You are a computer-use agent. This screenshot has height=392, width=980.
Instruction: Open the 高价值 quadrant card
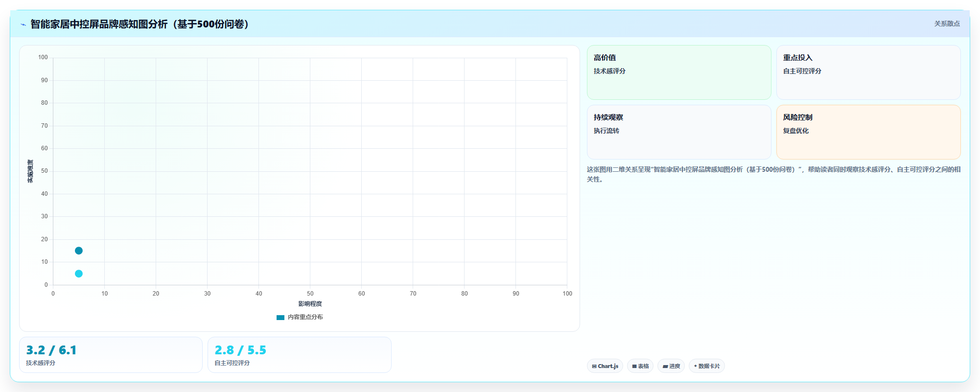679,72
